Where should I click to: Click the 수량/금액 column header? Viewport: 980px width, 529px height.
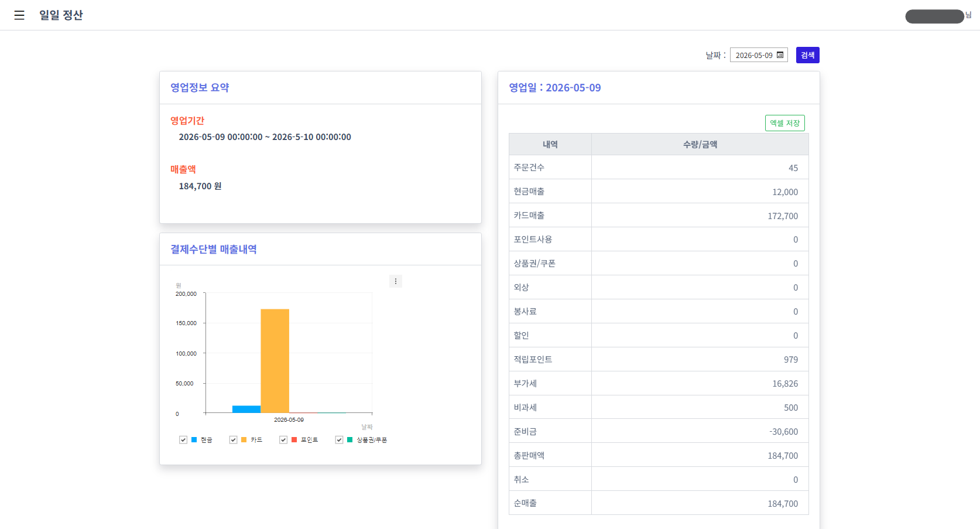pyautogui.click(x=700, y=144)
